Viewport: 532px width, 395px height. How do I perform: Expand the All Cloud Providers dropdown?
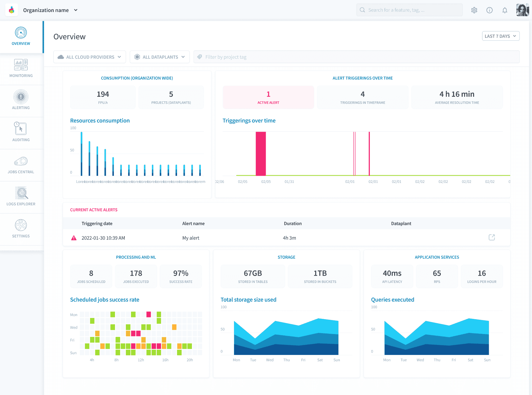pos(90,57)
